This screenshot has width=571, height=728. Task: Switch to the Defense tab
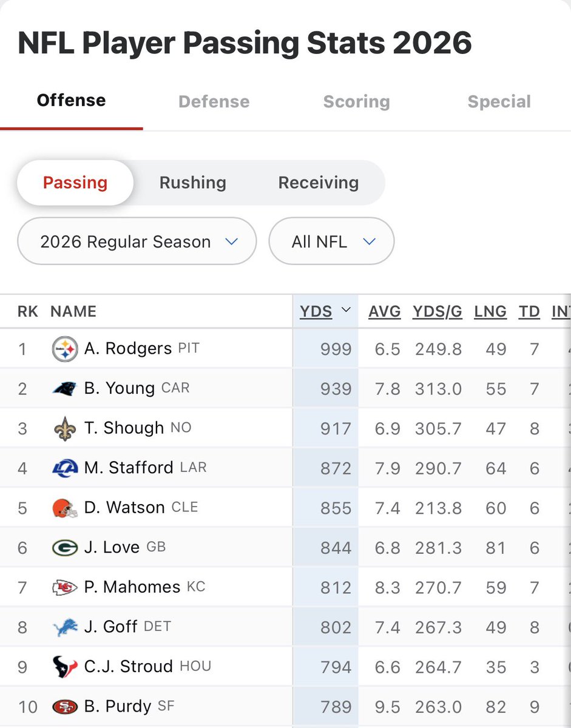[214, 101]
